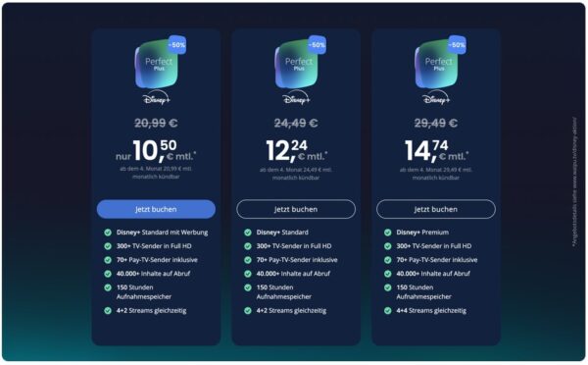The height and width of the screenshot is (365, 588).
Task: Click 'Disney+ Standard' text in the 12,24 € card
Action: [x=282, y=233]
